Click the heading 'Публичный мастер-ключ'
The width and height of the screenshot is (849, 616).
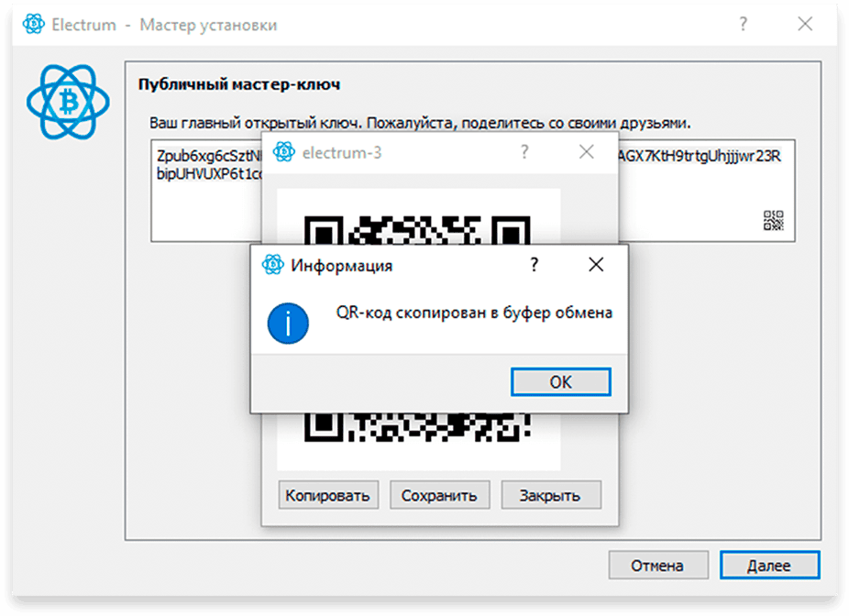(239, 84)
